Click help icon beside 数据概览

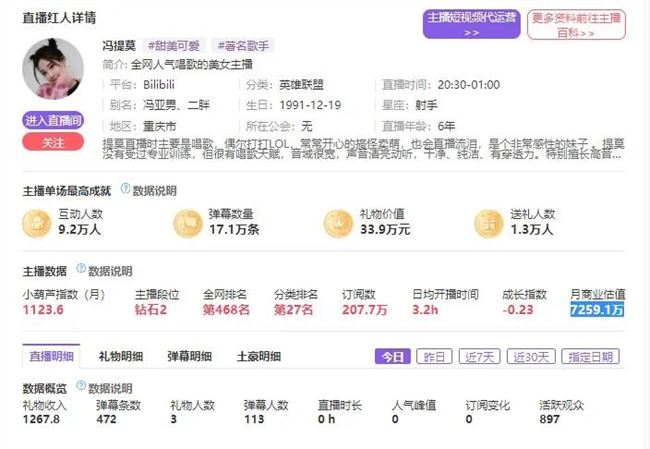tap(79, 387)
